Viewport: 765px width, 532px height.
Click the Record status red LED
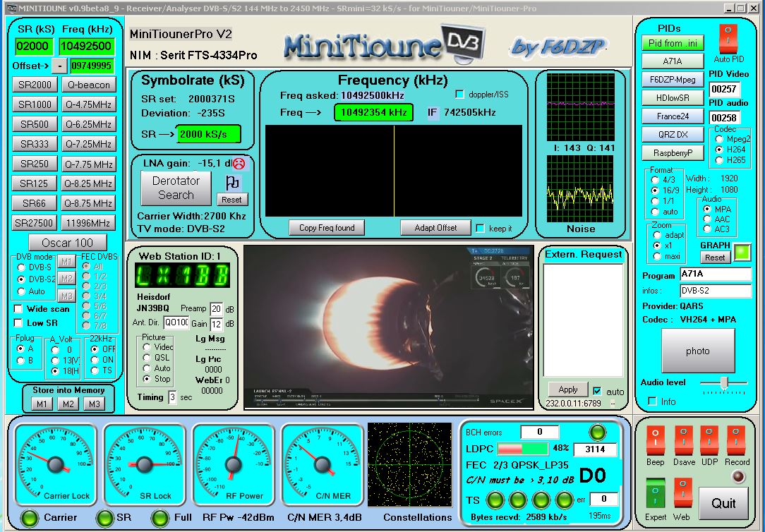coord(737,476)
